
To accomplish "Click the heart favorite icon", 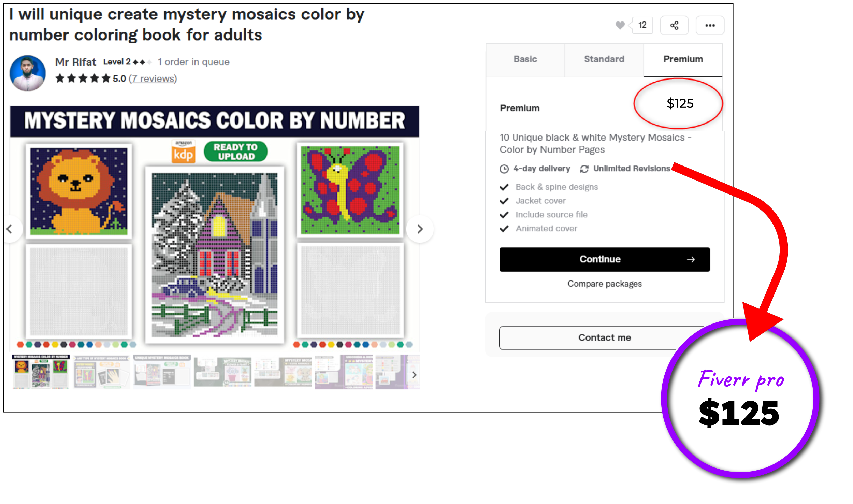I will (x=620, y=25).
